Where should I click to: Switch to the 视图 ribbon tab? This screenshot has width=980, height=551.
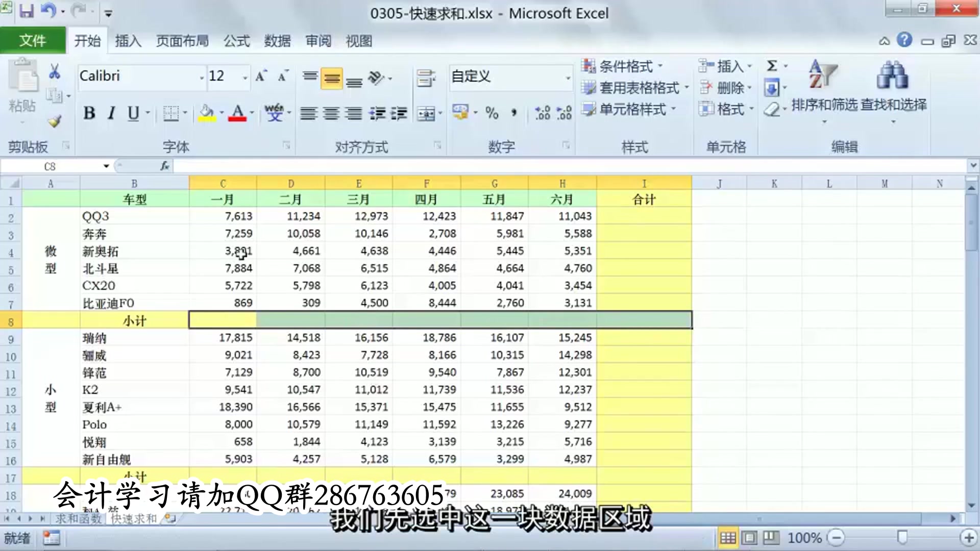coord(359,41)
